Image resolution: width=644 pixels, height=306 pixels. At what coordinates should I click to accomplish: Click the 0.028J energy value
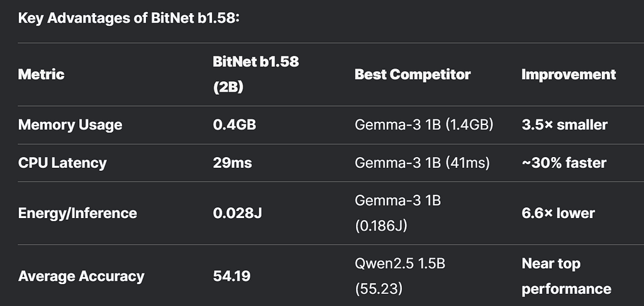[x=237, y=213]
